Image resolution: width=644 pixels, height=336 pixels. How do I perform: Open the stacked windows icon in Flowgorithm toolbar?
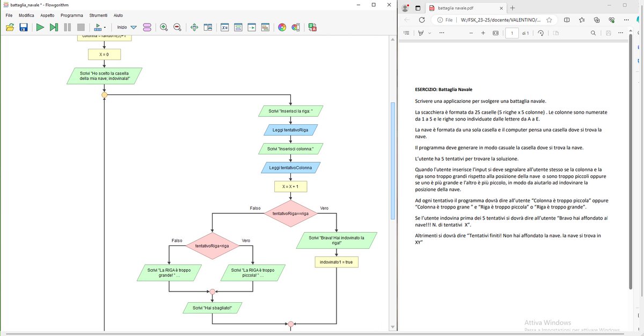coord(265,27)
